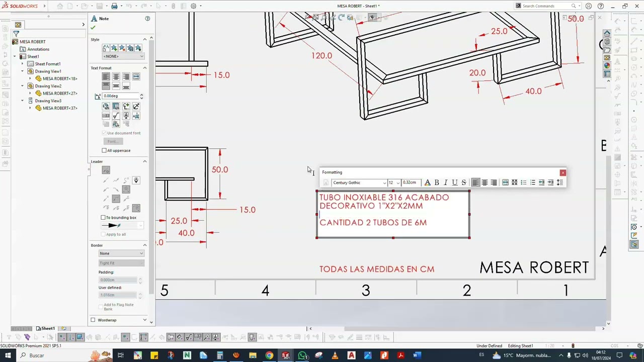
Task: Select Annotations in feature tree
Action: tap(38, 49)
